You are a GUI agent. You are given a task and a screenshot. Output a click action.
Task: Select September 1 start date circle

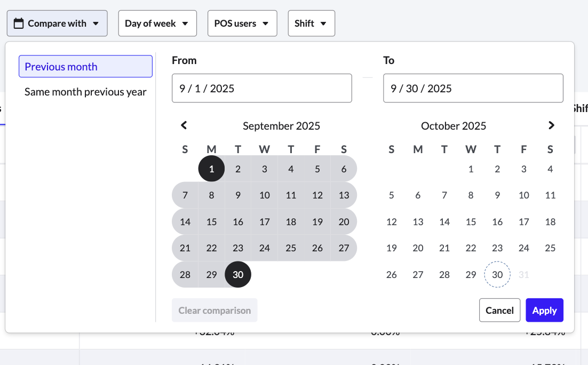point(211,169)
